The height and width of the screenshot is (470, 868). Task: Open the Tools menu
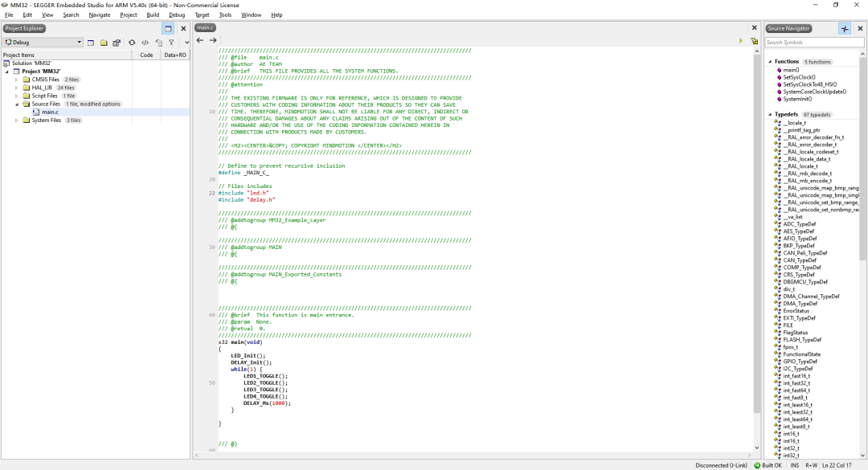point(225,15)
